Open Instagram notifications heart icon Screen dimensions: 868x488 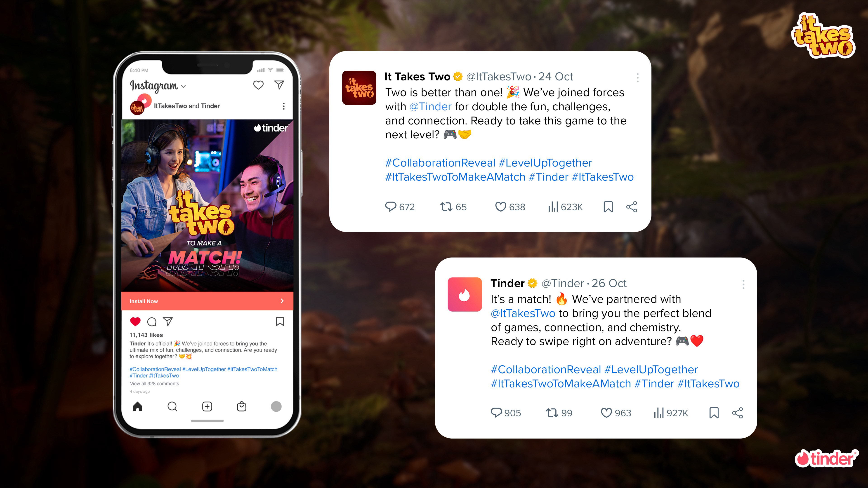pos(258,85)
